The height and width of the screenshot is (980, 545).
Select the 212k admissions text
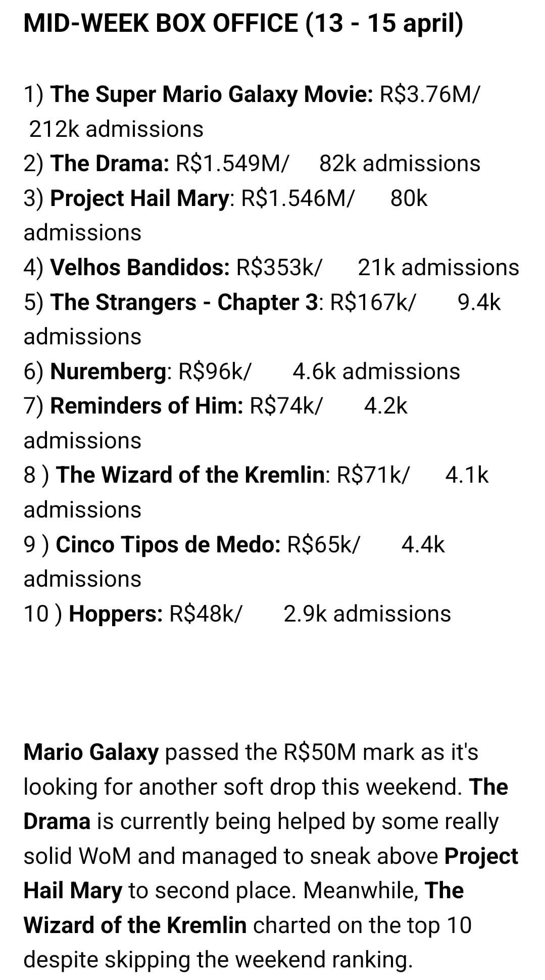[x=116, y=130]
